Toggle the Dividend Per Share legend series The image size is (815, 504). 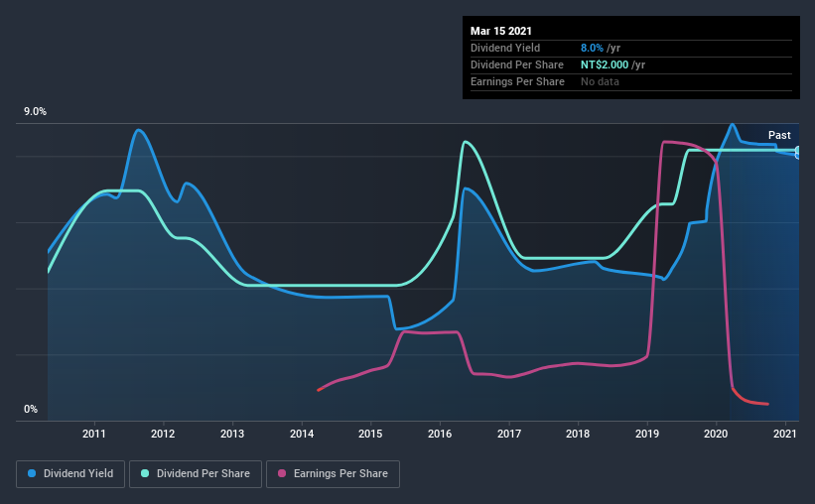point(196,474)
